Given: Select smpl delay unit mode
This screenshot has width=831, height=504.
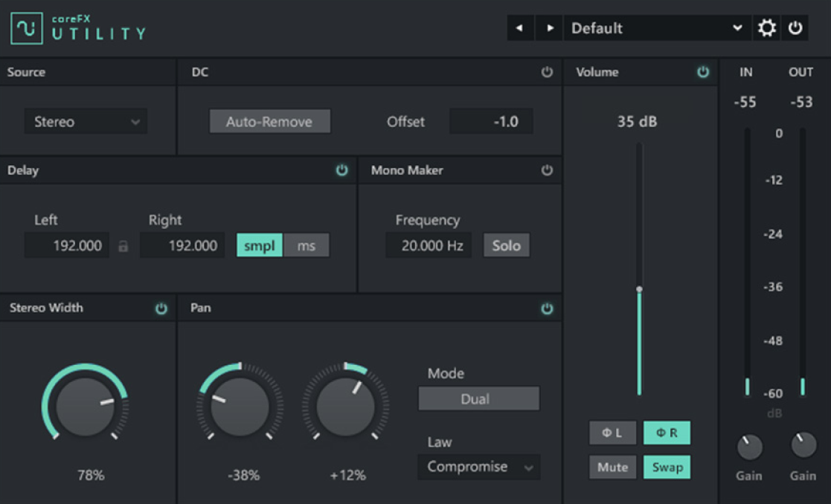Looking at the screenshot, I should click(260, 245).
